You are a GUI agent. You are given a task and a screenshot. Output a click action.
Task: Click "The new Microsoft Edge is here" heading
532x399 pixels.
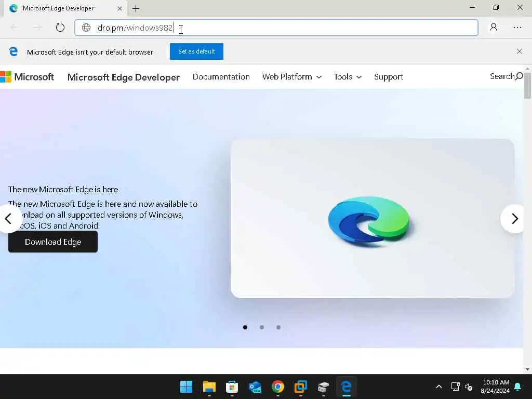pyautogui.click(x=63, y=189)
